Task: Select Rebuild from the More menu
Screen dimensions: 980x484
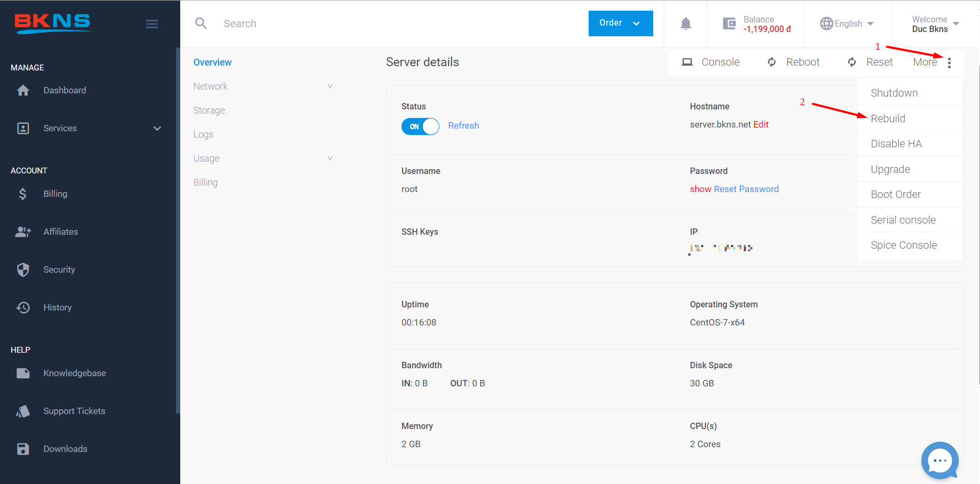Action: 888,118
